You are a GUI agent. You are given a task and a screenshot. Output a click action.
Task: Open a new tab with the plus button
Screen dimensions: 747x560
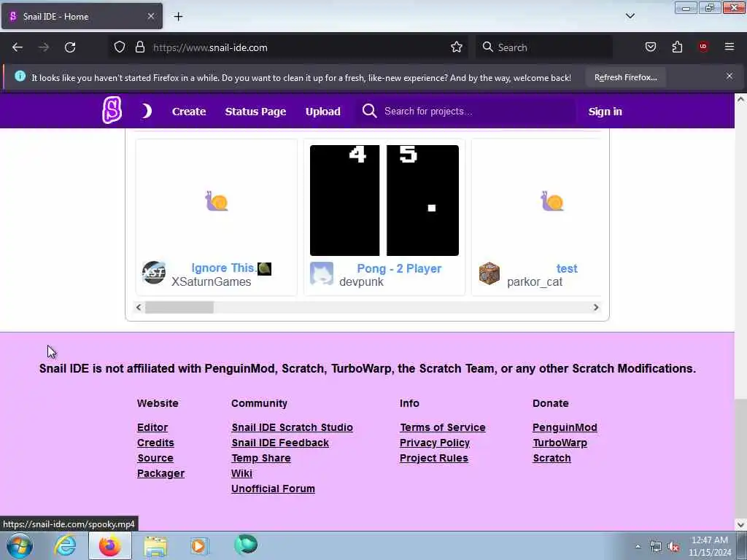(x=178, y=17)
